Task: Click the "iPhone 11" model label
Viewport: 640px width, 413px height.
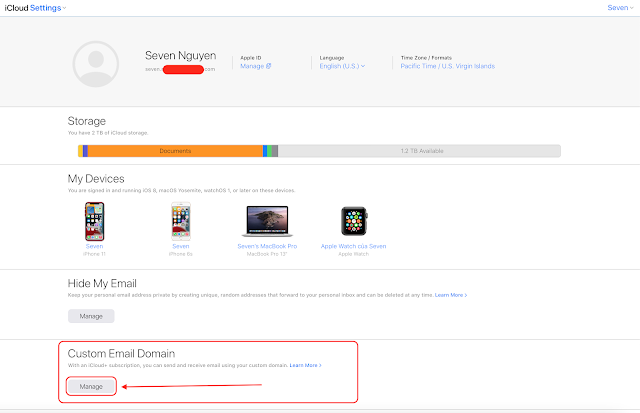Action: pos(94,254)
